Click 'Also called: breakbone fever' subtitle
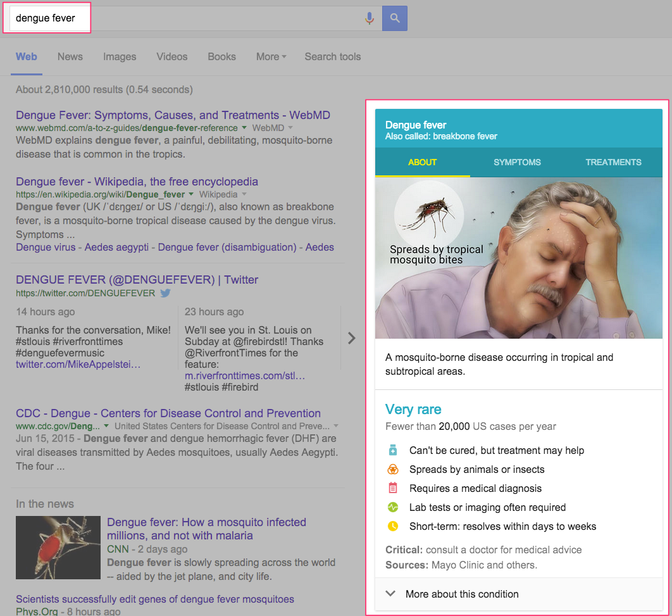The width and height of the screenshot is (672, 616). tap(441, 136)
